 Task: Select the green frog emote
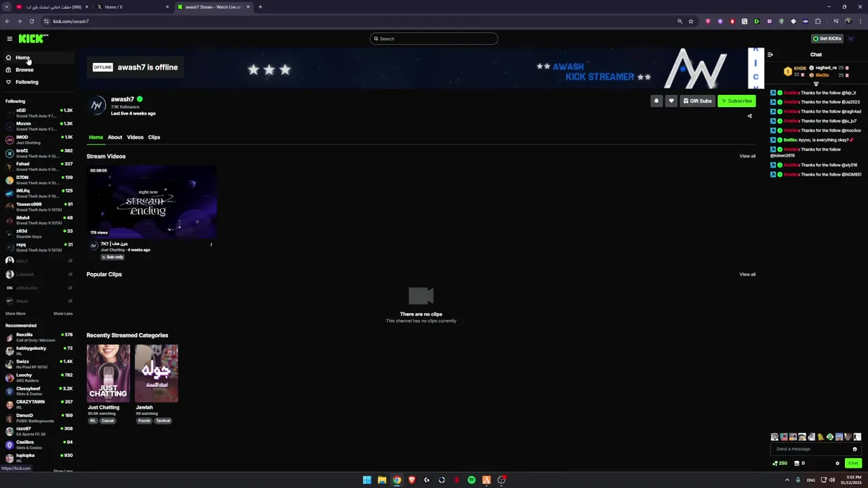coord(829,437)
